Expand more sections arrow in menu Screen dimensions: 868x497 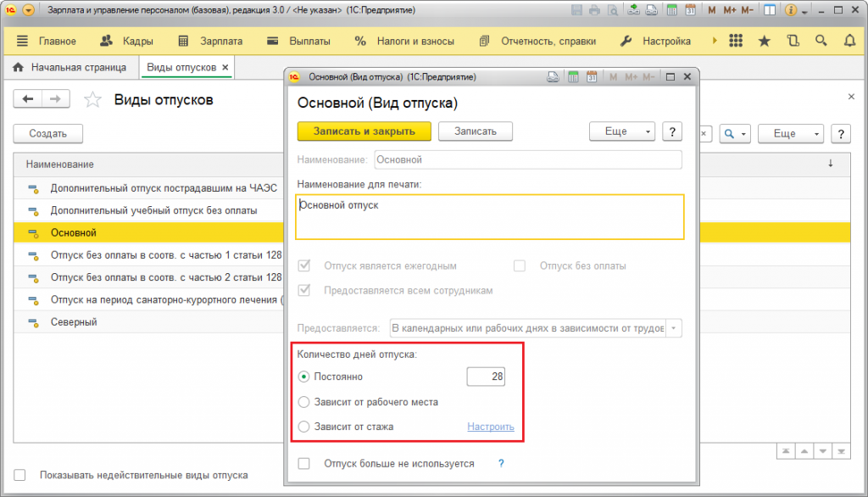click(x=715, y=41)
